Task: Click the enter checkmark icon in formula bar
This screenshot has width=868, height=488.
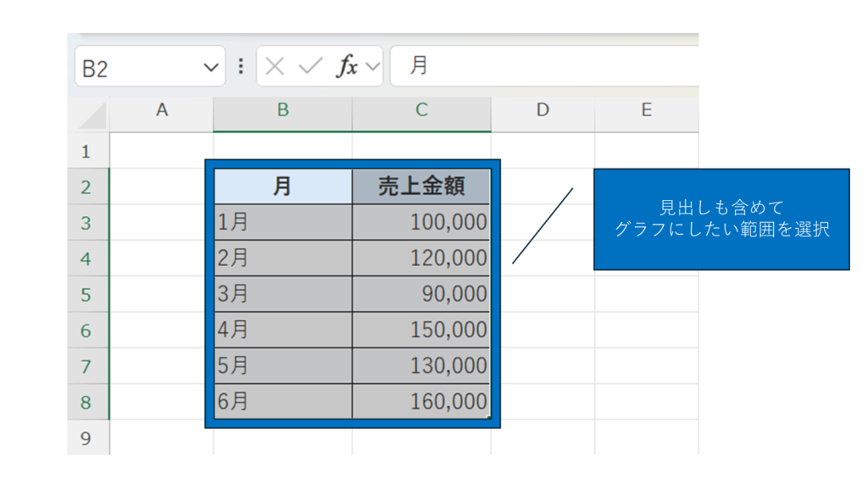Action: [311, 67]
